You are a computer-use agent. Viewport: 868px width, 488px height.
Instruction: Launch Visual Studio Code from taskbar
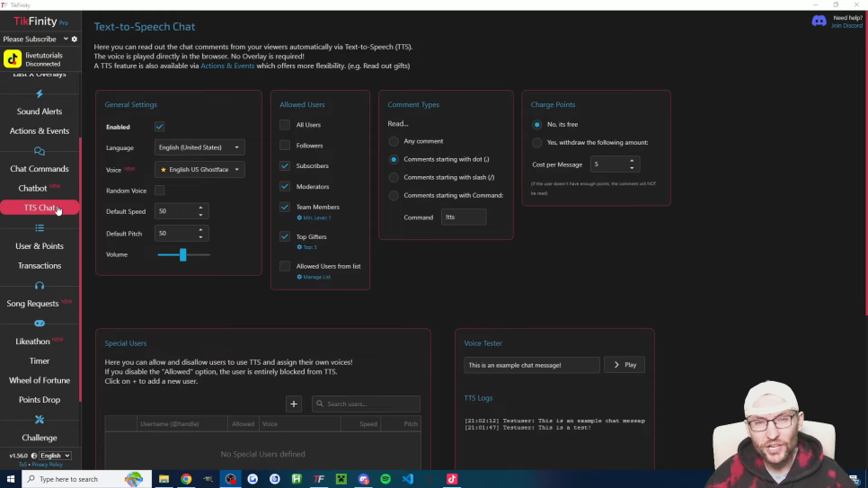click(408, 479)
